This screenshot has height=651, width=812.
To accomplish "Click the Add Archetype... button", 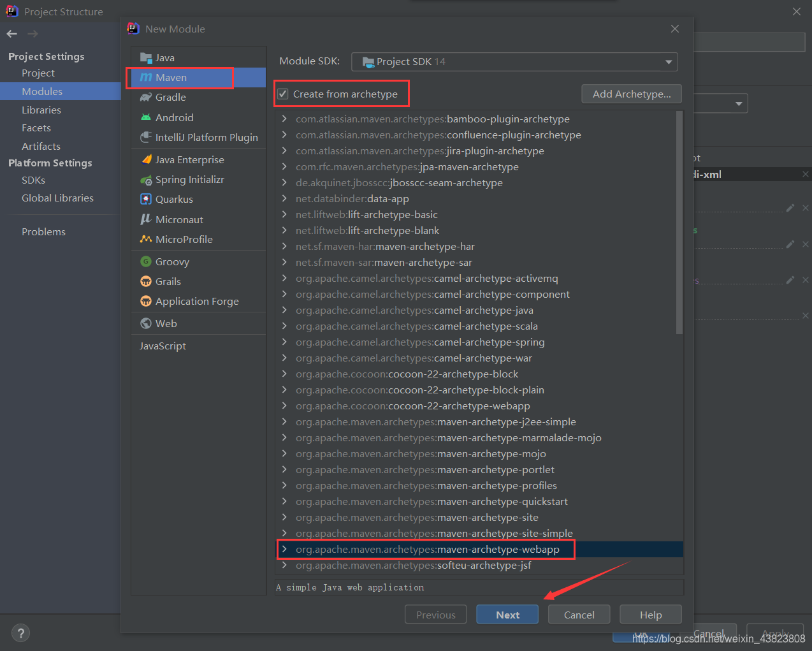I will pyautogui.click(x=632, y=94).
